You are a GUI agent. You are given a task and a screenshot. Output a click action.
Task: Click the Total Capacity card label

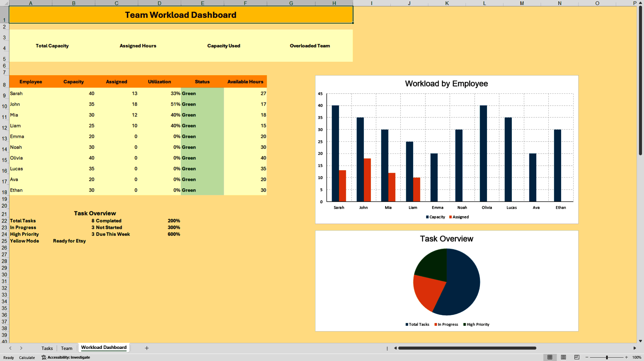pyautogui.click(x=52, y=46)
